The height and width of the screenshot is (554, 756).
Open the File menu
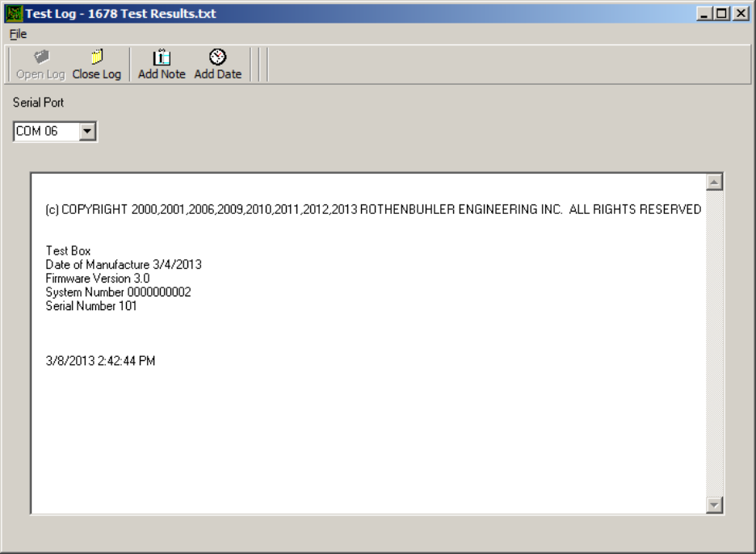click(18, 34)
